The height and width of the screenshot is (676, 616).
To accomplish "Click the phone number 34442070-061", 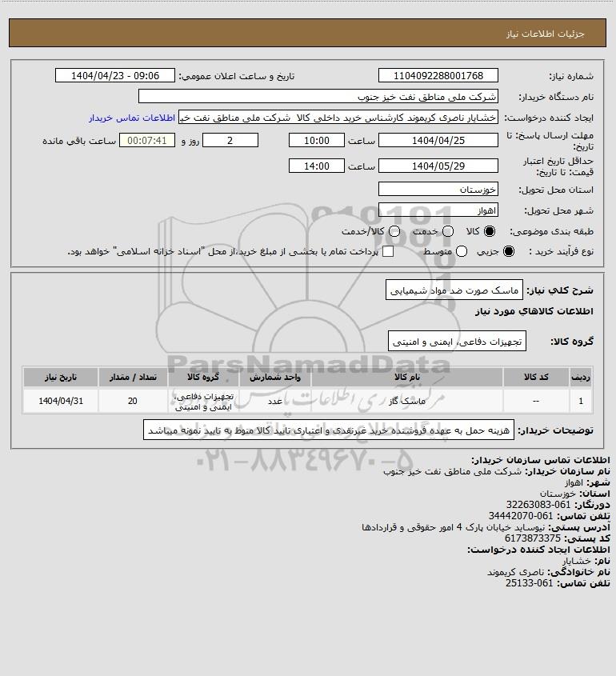I will (x=520, y=516).
